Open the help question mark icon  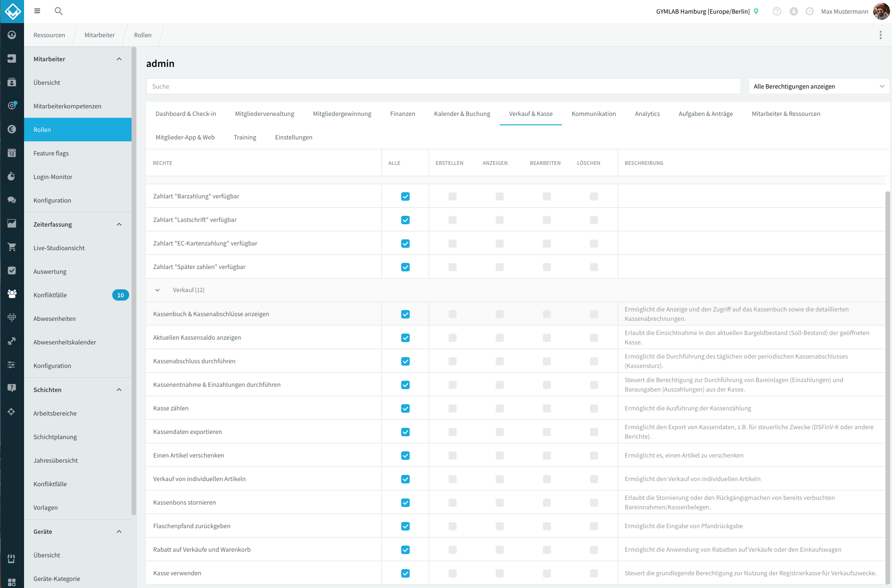click(x=776, y=11)
